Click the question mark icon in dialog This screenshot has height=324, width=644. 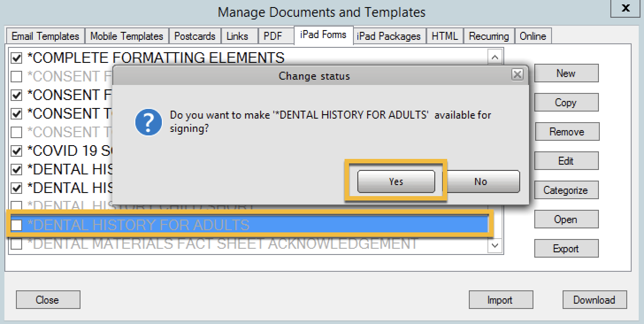click(148, 123)
